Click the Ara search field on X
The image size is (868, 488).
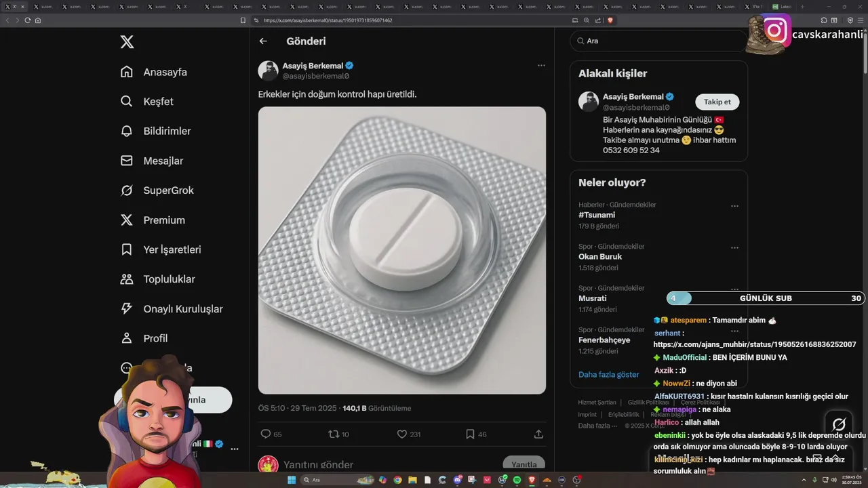click(658, 41)
